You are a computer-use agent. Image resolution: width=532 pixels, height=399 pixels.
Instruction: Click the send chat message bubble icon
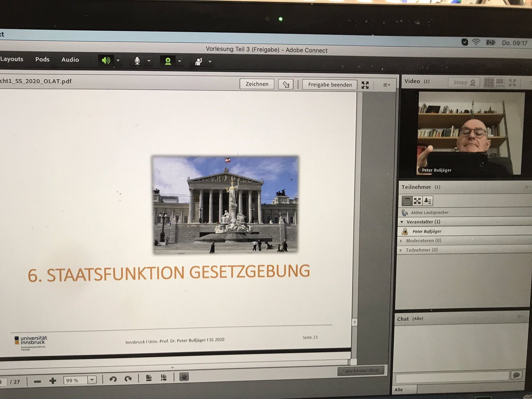pos(516,375)
